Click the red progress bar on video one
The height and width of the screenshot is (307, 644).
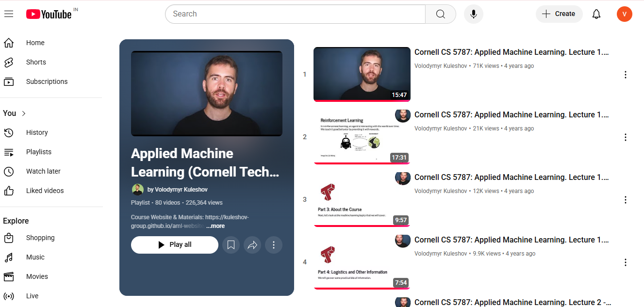pyautogui.click(x=362, y=100)
